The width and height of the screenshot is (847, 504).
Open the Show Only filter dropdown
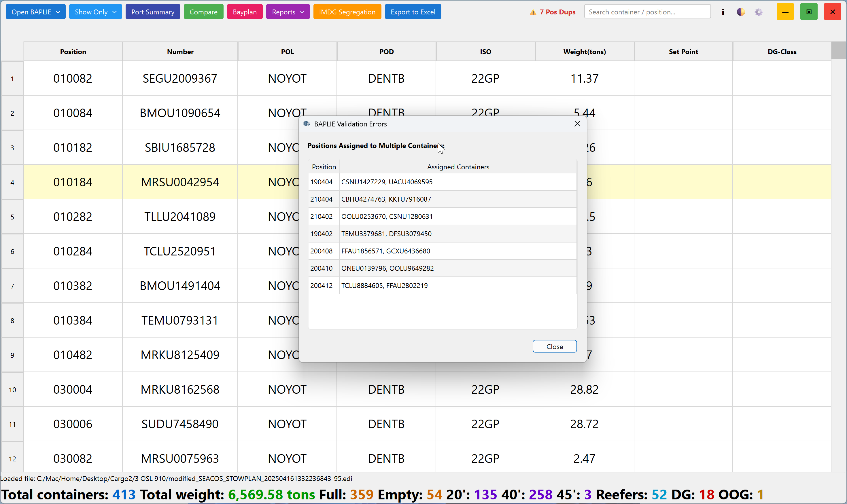(x=95, y=12)
